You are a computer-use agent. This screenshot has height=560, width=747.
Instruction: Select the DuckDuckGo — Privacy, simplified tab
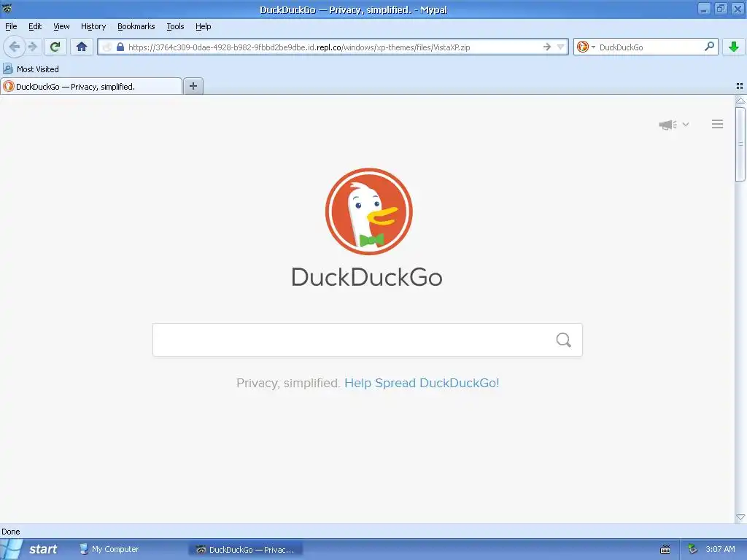click(x=91, y=86)
